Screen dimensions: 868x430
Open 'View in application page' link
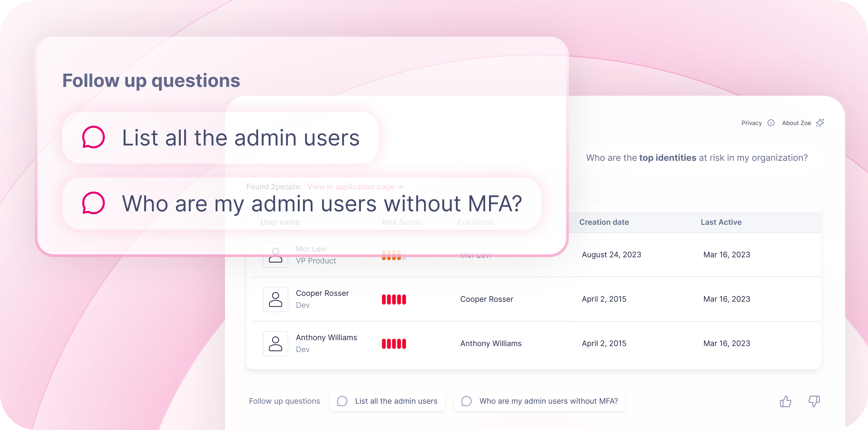point(355,187)
